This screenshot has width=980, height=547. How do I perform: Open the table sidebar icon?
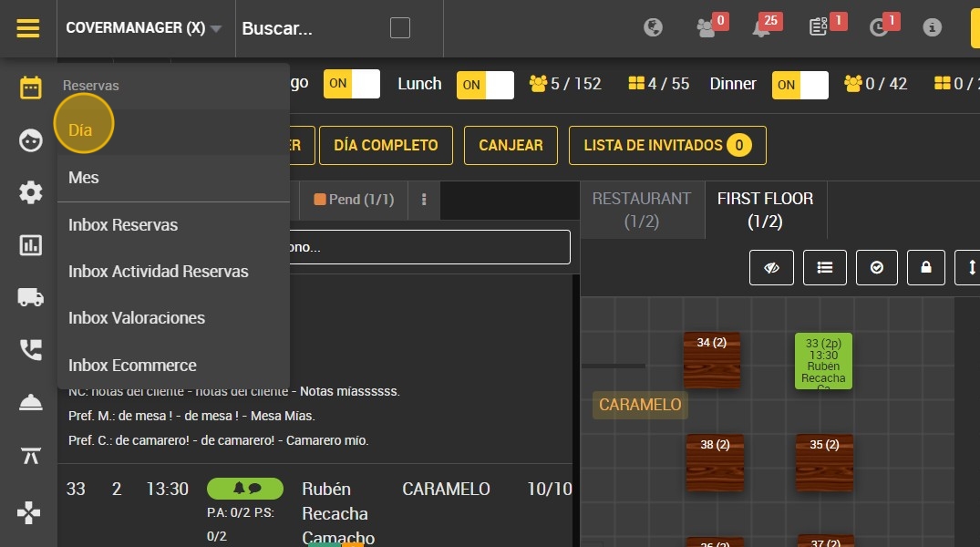30,456
